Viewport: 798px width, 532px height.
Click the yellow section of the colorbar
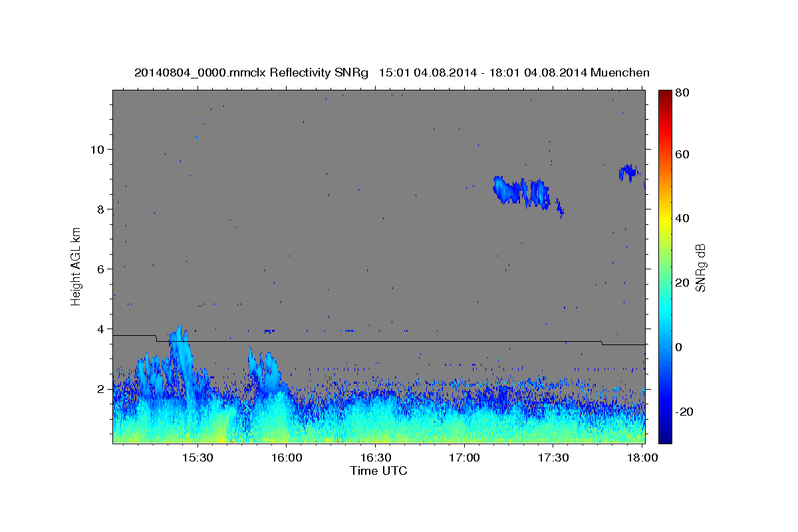[x=665, y=219]
